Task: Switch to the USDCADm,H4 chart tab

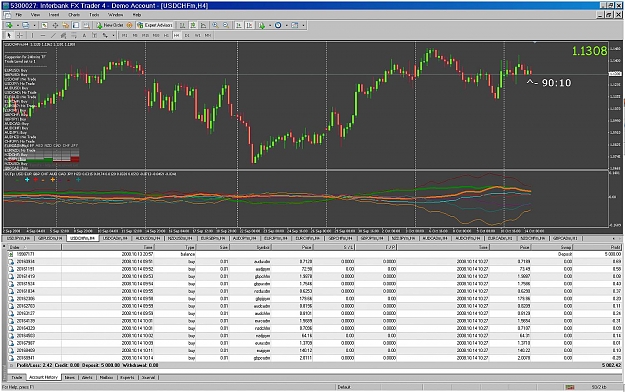Action: 115,238
